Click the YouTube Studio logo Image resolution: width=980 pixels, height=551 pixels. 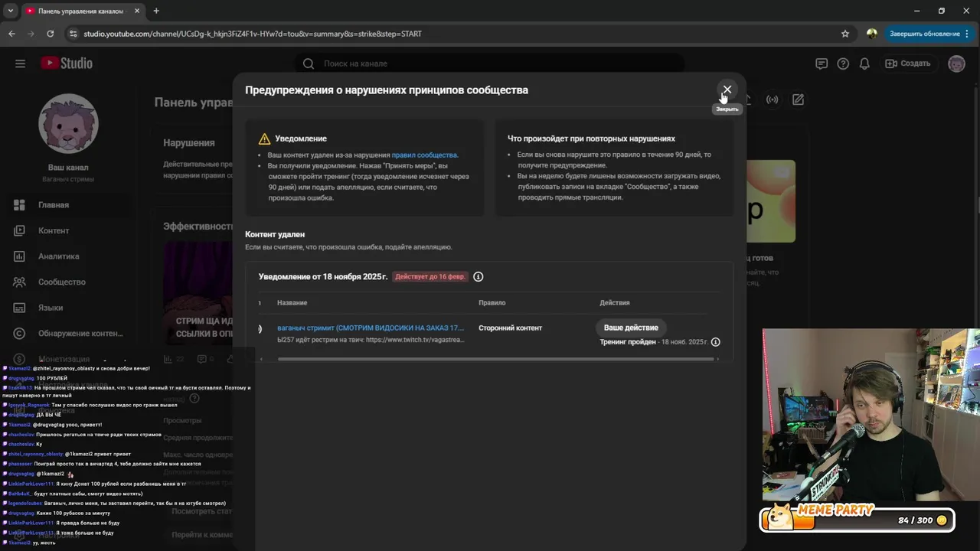click(x=67, y=64)
